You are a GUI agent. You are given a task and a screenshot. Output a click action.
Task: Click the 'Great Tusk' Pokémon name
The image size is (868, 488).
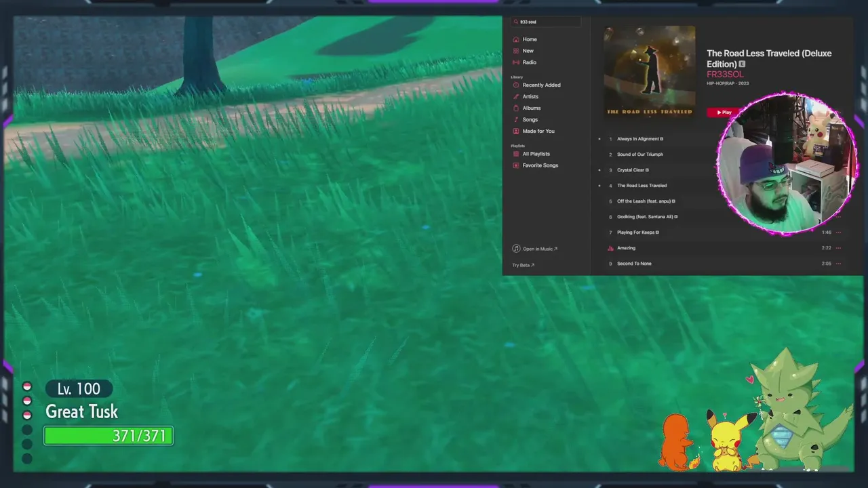point(81,411)
